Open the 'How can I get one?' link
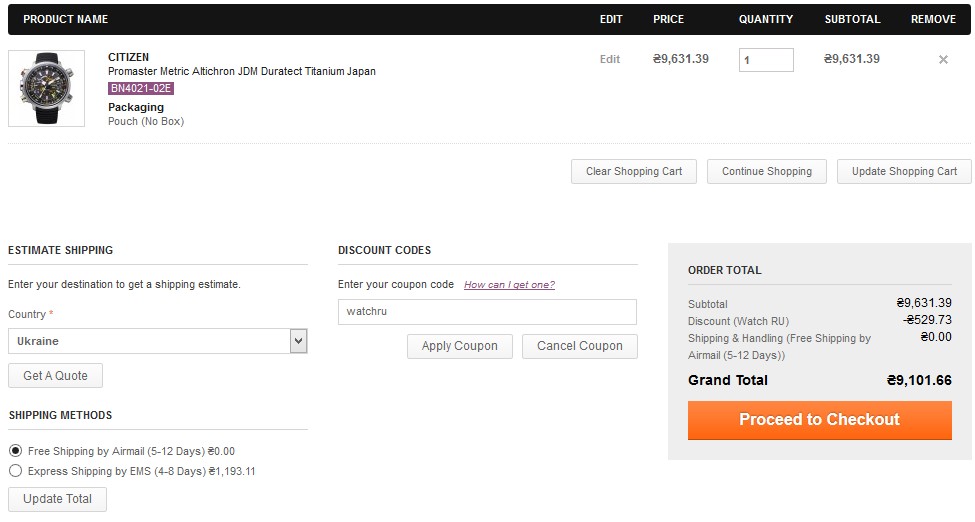This screenshot has width=975, height=522. pos(509,285)
